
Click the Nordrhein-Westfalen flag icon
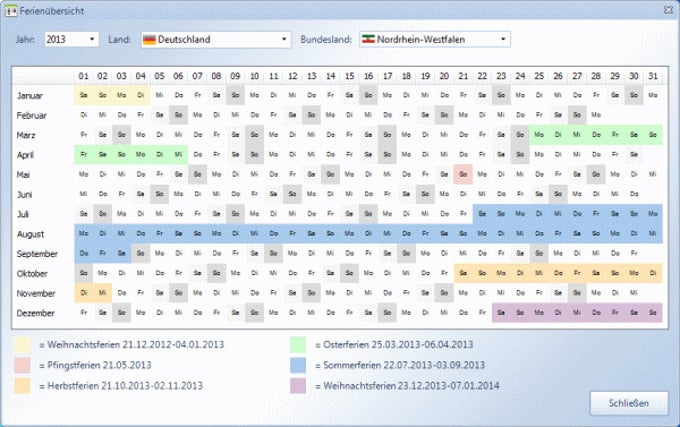click(x=368, y=39)
